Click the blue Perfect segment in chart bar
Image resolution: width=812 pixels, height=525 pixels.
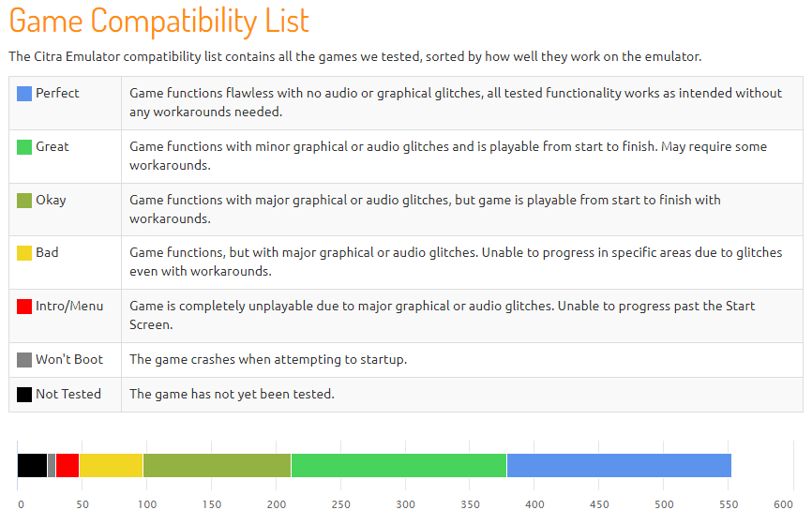coord(619,465)
